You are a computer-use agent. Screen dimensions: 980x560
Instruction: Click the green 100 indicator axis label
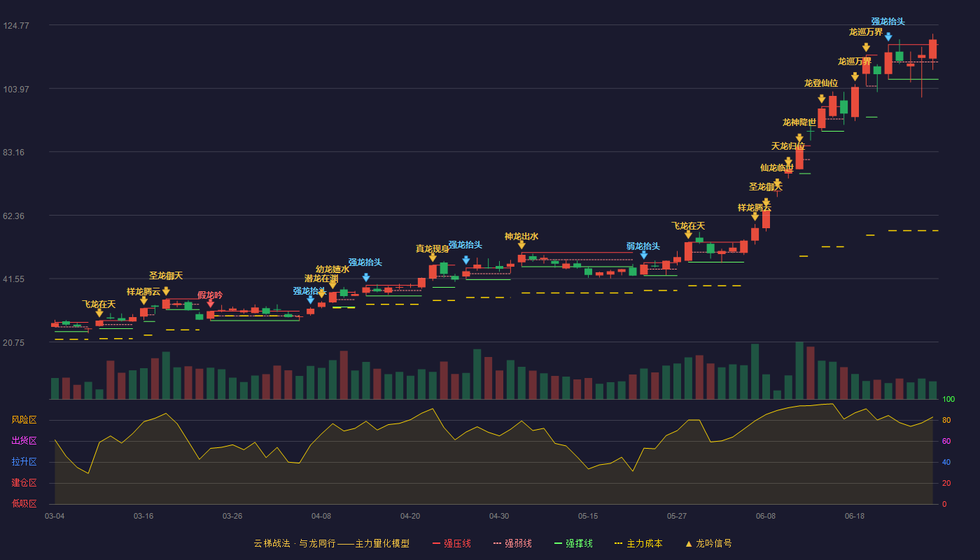[x=948, y=400]
